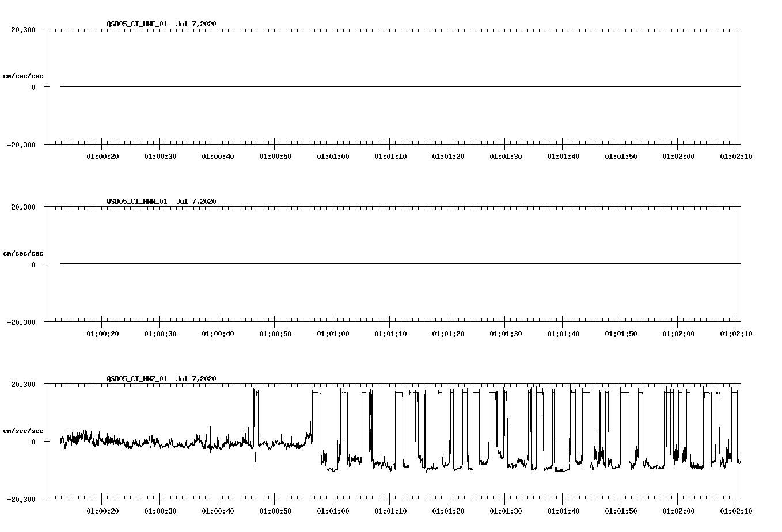Click the 01:02:00 time label under HNN plot

tap(678, 333)
